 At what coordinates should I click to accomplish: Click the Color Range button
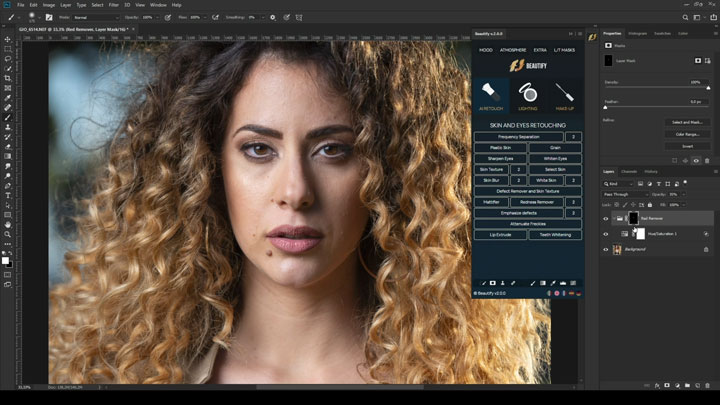[x=687, y=134]
